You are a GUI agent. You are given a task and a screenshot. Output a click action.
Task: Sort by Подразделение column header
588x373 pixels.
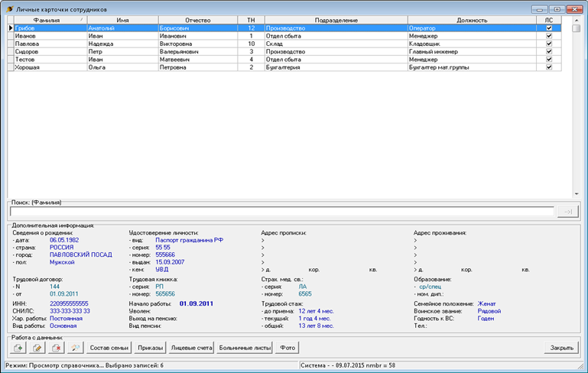[336, 20]
